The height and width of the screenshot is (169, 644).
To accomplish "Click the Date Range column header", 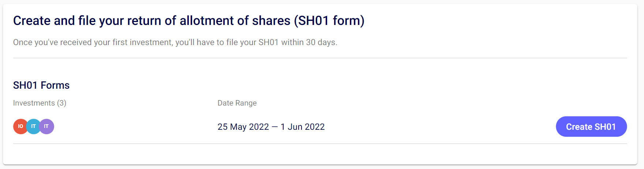I will [237, 103].
